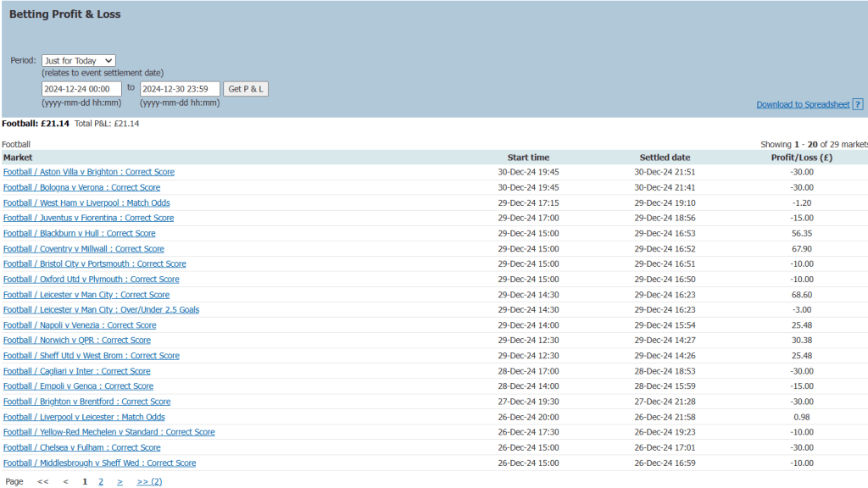The width and height of the screenshot is (868, 488).
Task: Open West Ham v Liverpool Match Odds market
Action: point(86,202)
